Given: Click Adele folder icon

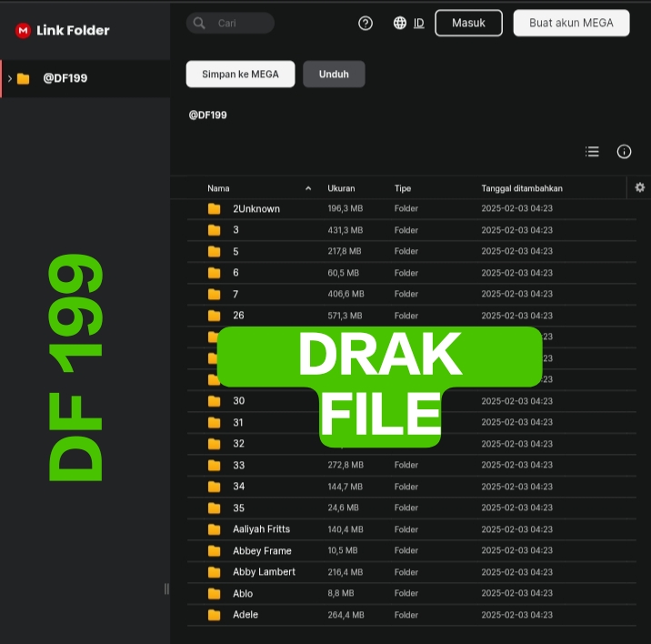Looking at the screenshot, I should (x=215, y=615).
